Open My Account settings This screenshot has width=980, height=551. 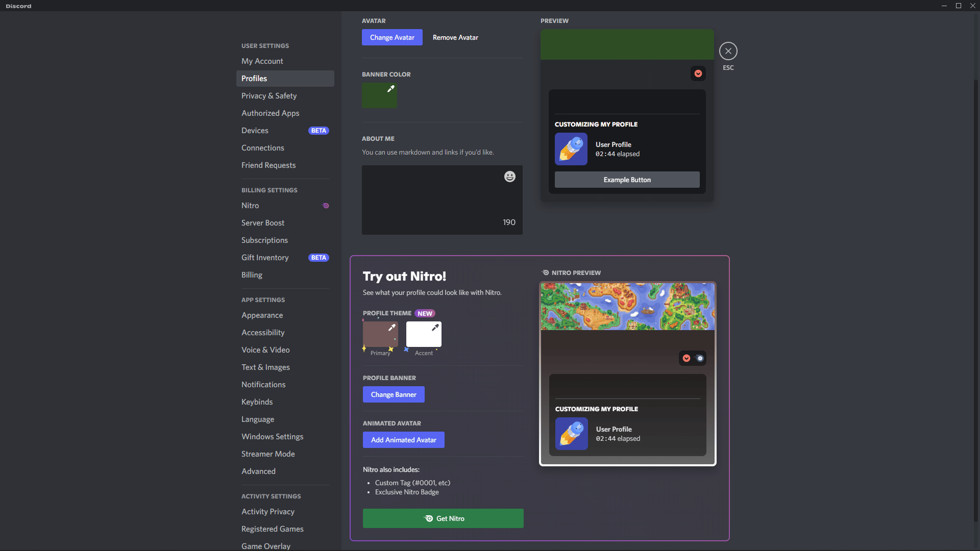tap(285, 61)
